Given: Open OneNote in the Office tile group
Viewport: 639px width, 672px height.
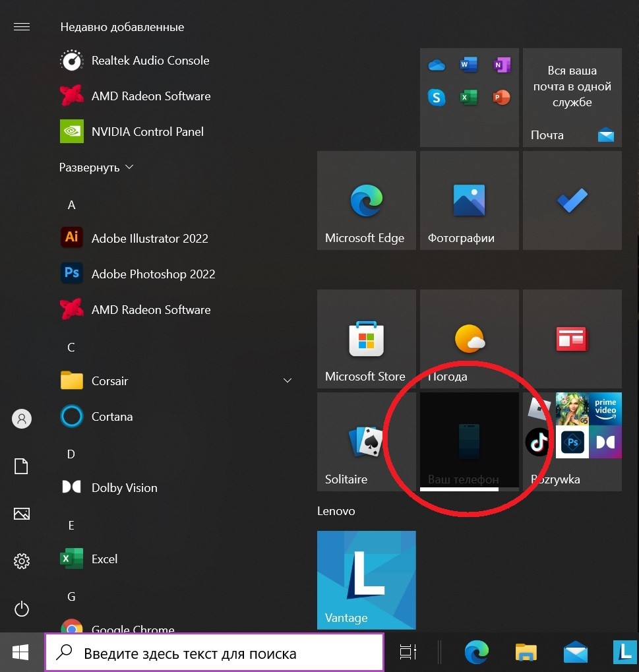Looking at the screenshot, I should pos(501,65).
